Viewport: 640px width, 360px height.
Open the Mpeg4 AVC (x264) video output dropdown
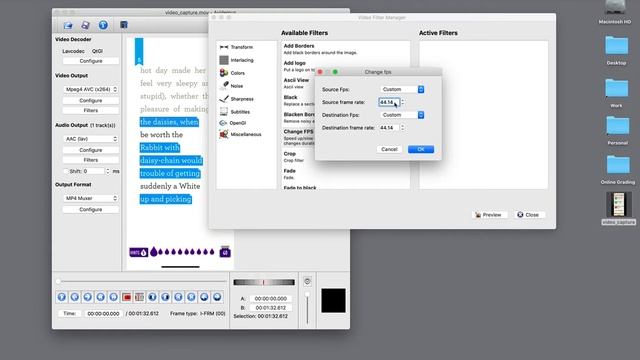(x=91, y=89)
